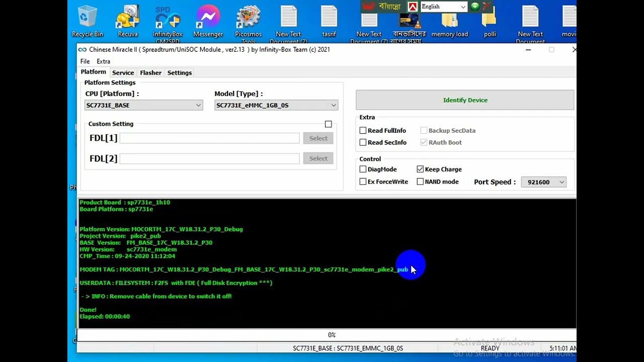Open the language dropdown showing English
Screen dimensions: 644x362
[444, 7]
